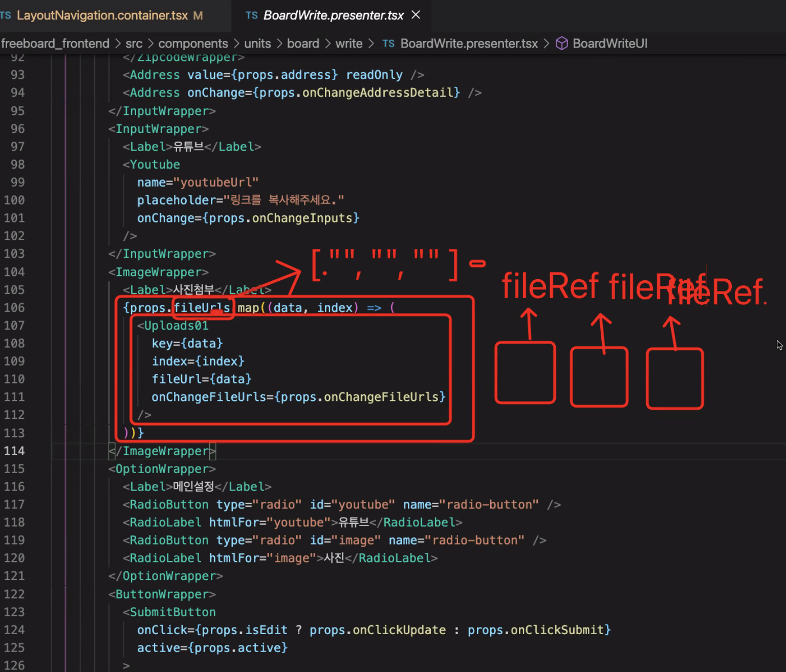The image size is (786, 672).
Task: Expand chevron after write breadcrumb
Action: coord(371,43)
